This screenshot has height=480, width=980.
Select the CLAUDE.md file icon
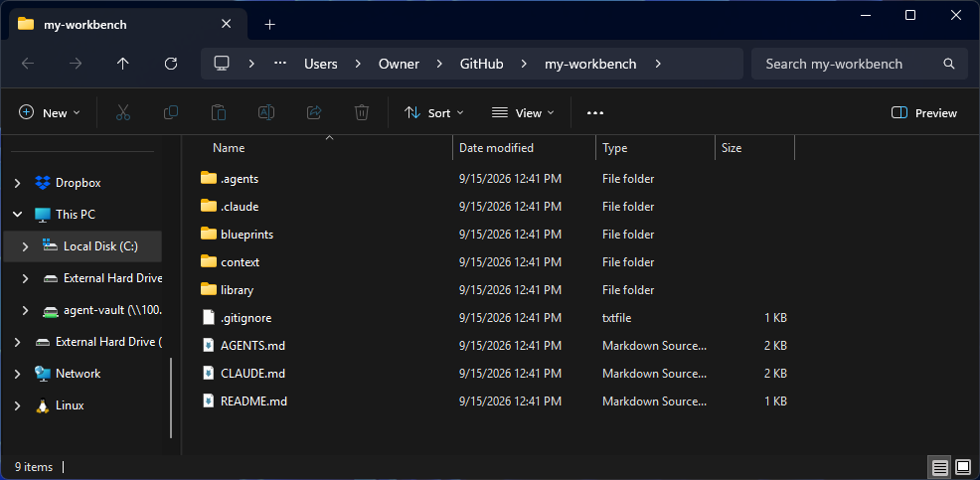click(x=209, y=373)
